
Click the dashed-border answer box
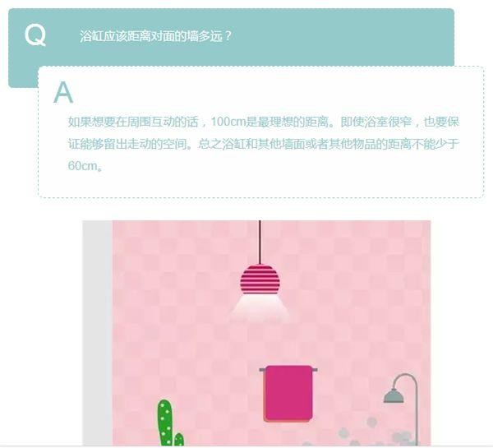(260, 132)
